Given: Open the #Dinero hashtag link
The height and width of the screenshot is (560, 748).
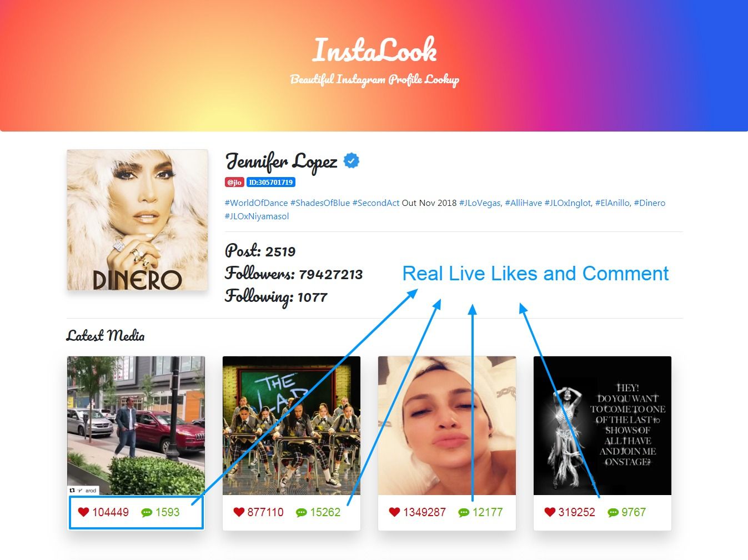Looking at the screenshot, I should 649,203.
